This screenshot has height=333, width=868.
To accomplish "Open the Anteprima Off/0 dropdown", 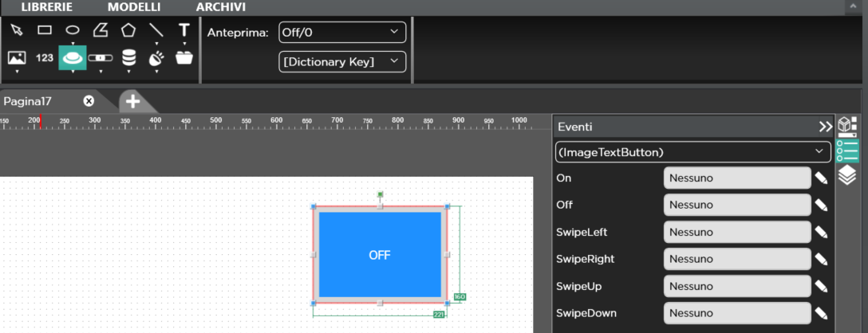I will pyautogui.click(x=342, y=33).
